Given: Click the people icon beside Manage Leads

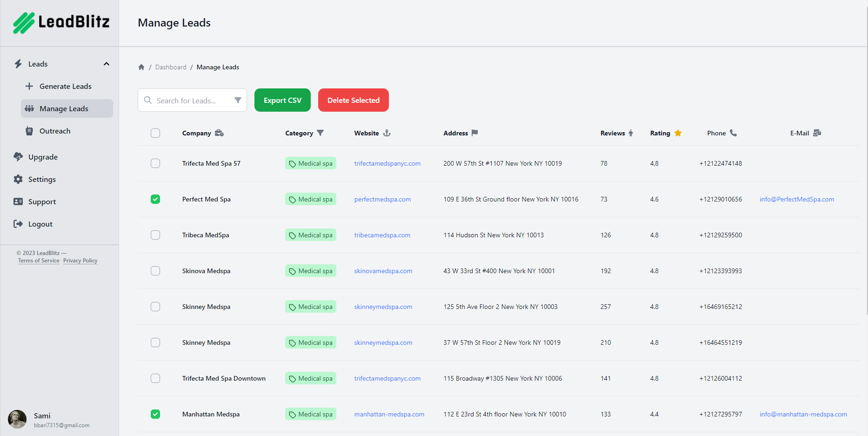Looking at the screenshot, I should pos(29,108).
